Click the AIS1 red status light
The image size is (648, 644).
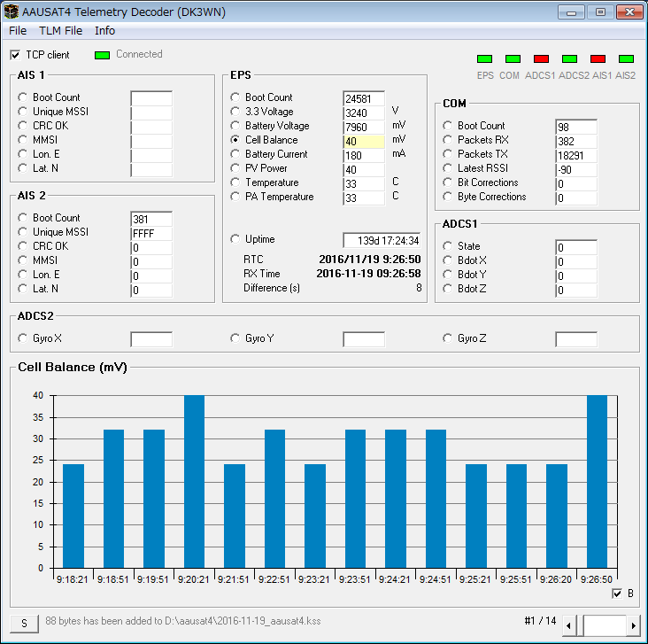(598, 58)
